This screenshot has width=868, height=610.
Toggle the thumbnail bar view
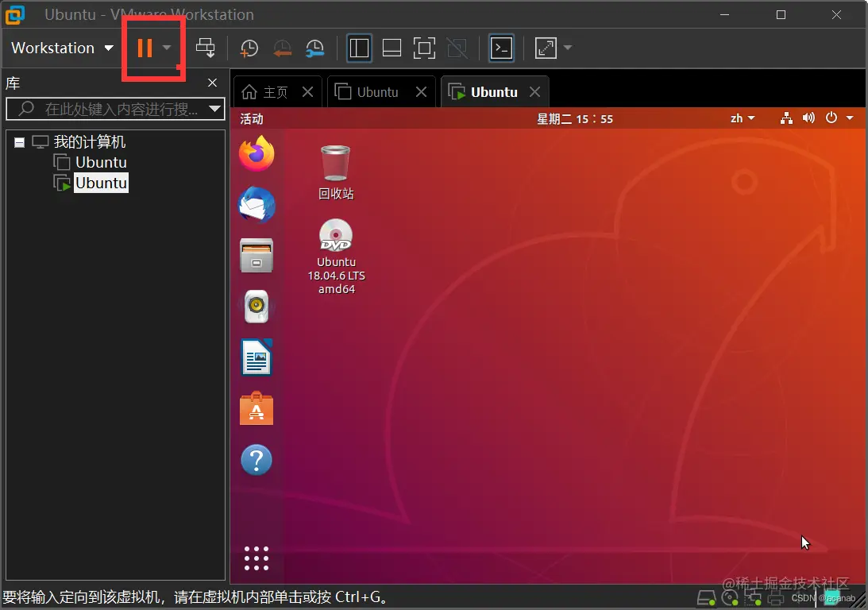[x=392, y=48]
